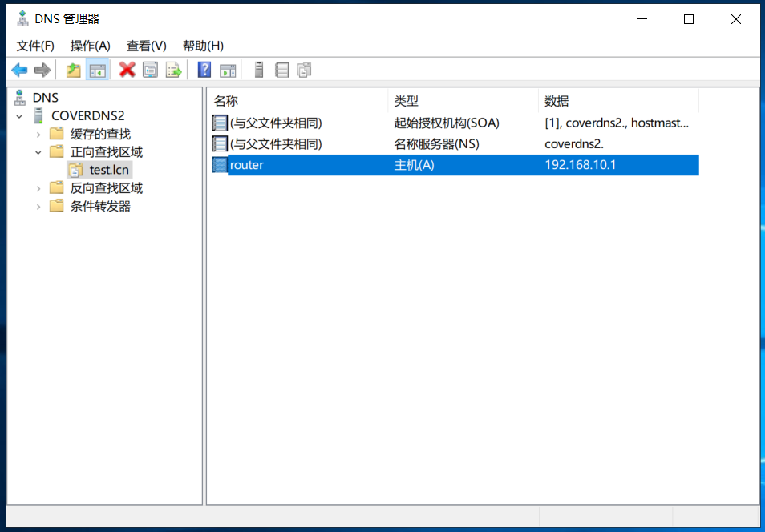Expand the 条件转发器 folder
Viewport: 765px width, 532px height.
tap(38, 207)
